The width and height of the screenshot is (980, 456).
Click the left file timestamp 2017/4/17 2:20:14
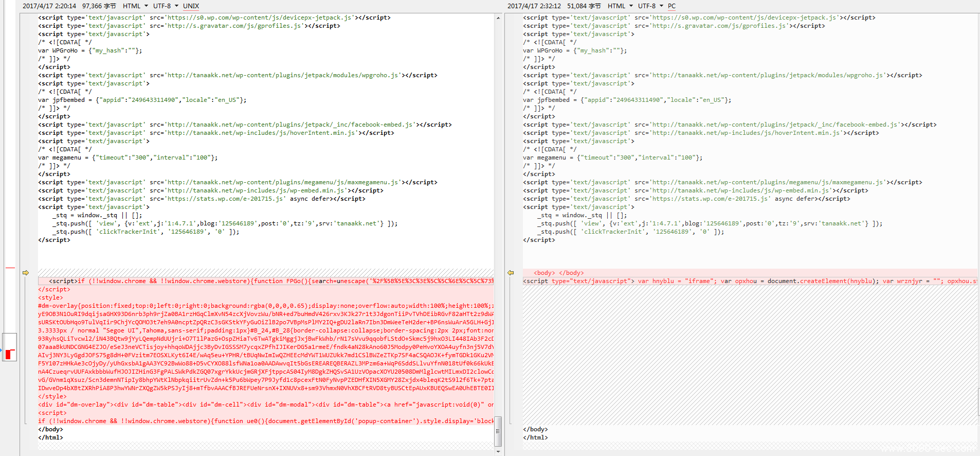49,6
